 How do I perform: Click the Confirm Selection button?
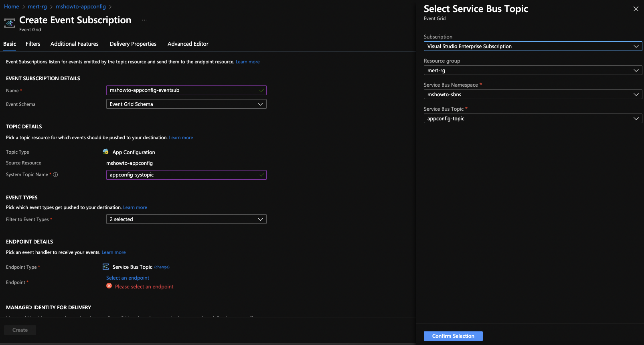[x=453, y=336]
